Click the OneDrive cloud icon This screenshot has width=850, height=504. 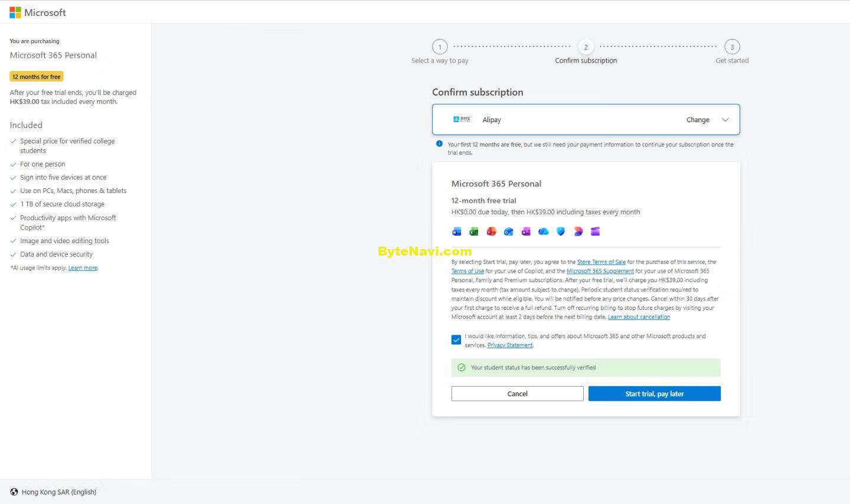(x=543, y=231)
